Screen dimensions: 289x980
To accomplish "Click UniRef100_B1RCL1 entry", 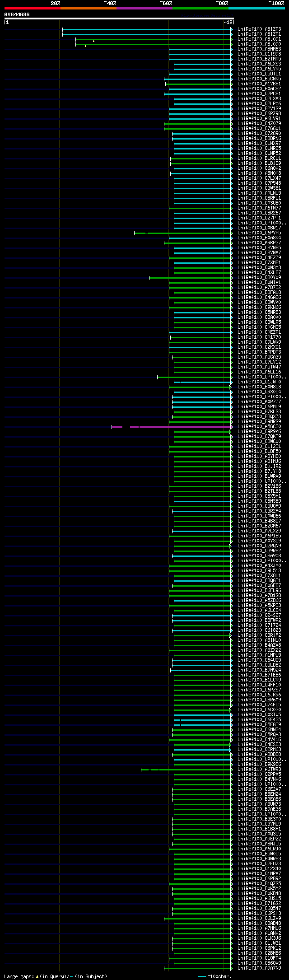I will point(259,158).
